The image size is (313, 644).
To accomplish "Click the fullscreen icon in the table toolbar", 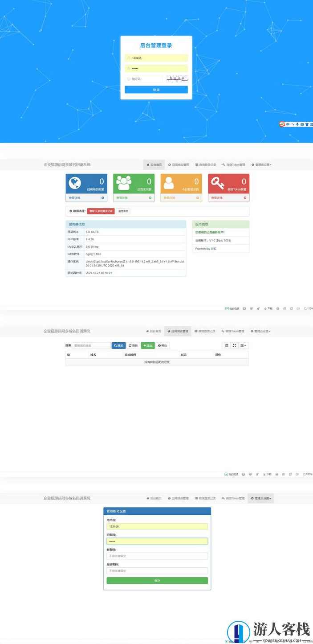I will pyautogui.click(x=235, y=345).
